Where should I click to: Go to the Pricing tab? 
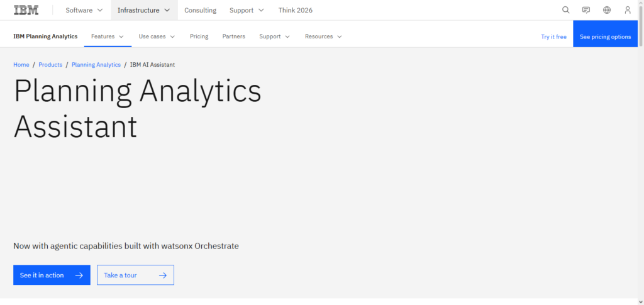[199, 36]
